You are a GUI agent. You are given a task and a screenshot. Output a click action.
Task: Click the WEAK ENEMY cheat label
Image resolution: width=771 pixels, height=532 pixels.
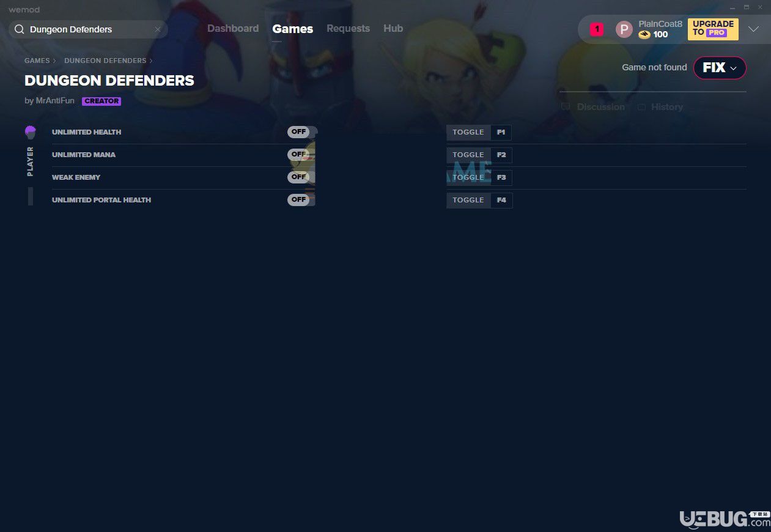76,177
